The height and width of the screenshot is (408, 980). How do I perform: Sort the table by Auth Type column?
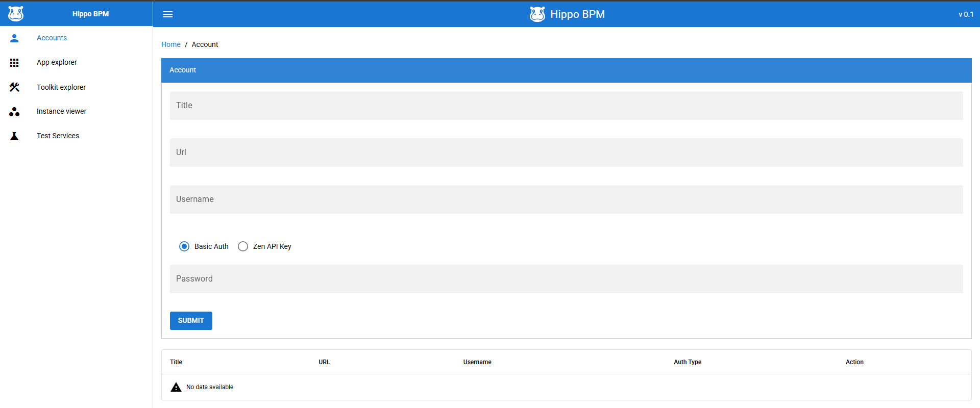(x=688, y=362)
